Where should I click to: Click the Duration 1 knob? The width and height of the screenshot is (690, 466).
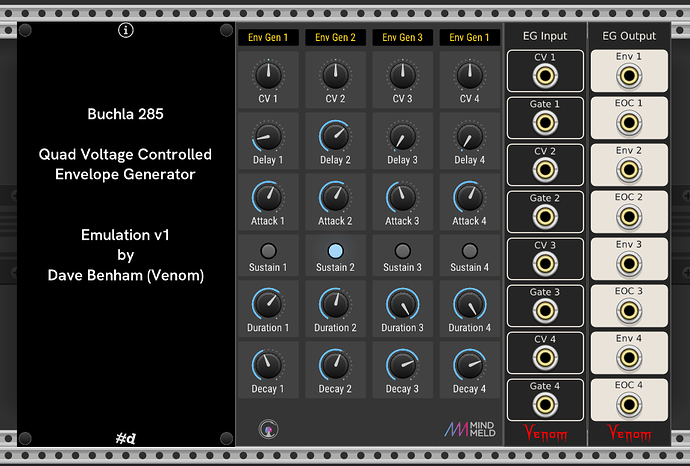coord(268,304)
